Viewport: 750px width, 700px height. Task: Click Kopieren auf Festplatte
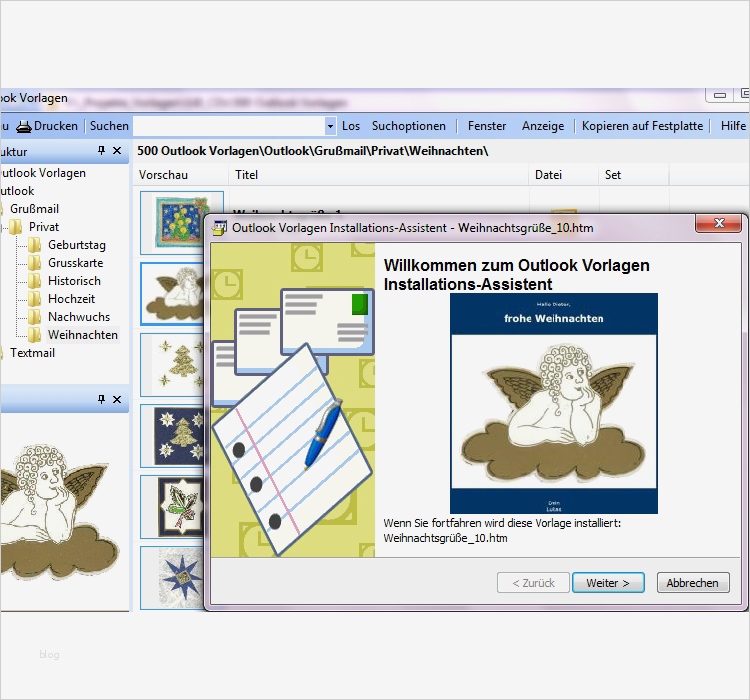642,126
